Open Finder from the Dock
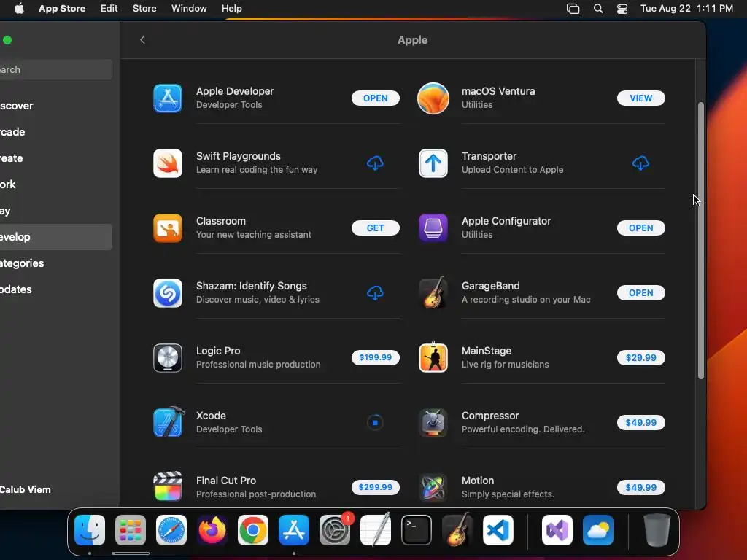 [90, 530]
